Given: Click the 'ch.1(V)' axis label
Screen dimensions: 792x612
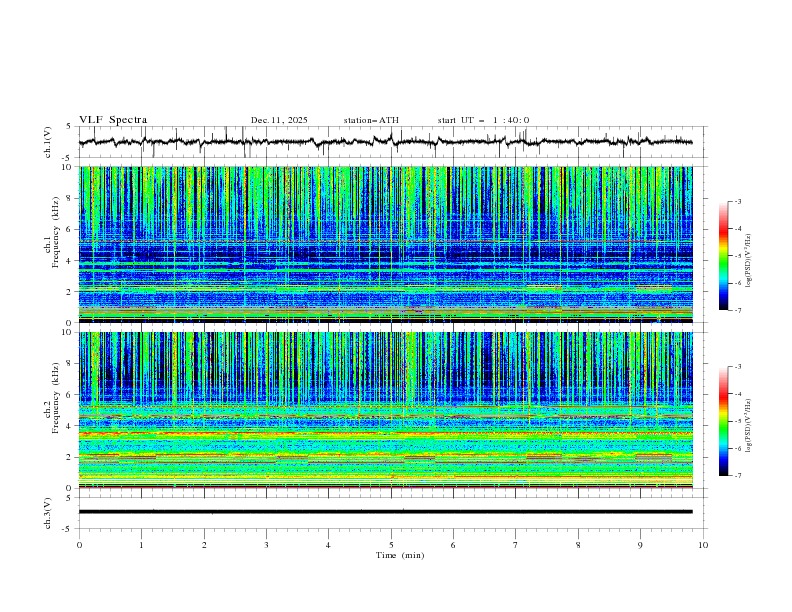Looking at the screenshot, I should click(48, 142).
